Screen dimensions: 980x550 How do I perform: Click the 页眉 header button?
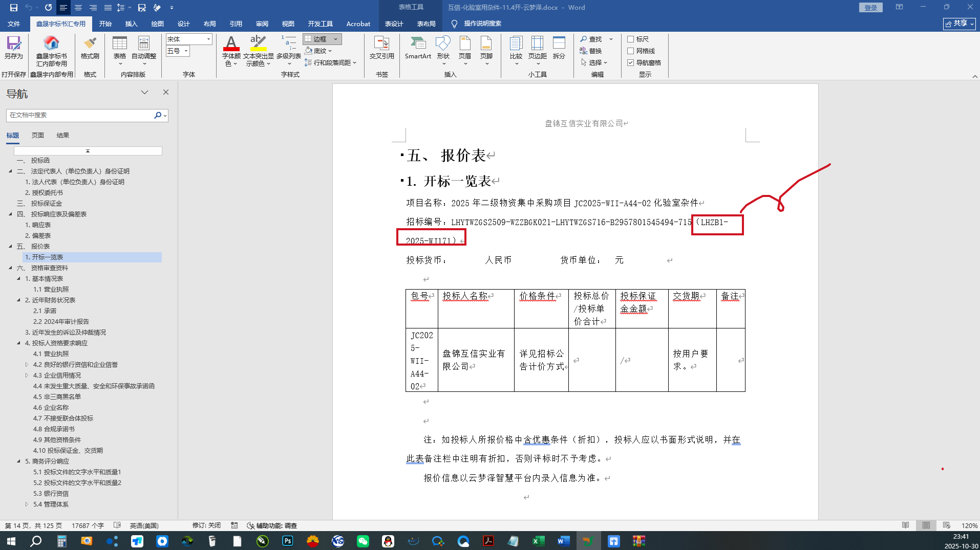point(465,50)
